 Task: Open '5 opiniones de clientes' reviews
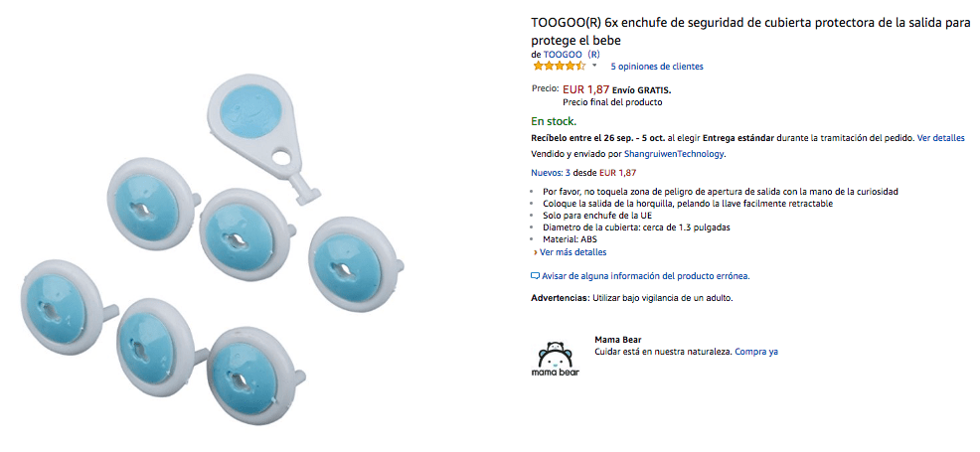[657, 67]
